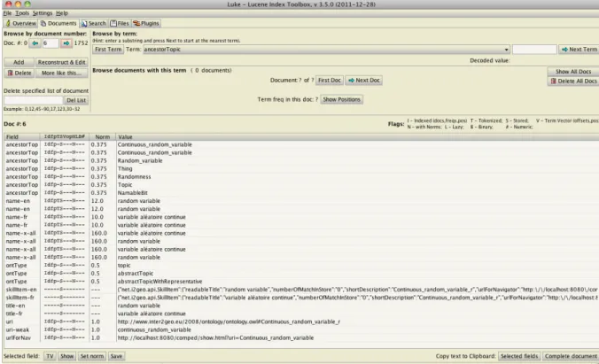Open the Plugins tab
Screen dimensions: 599x364
pos(146,23)
